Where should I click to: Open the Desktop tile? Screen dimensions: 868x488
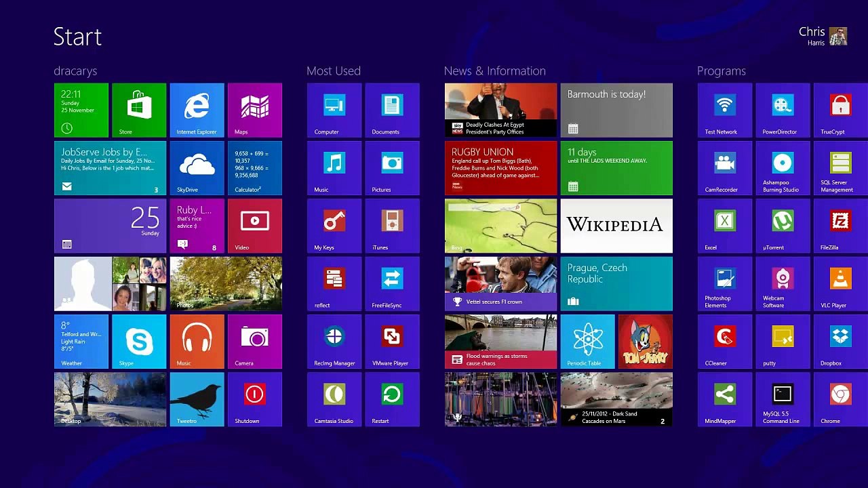click(x=110, y=399)
